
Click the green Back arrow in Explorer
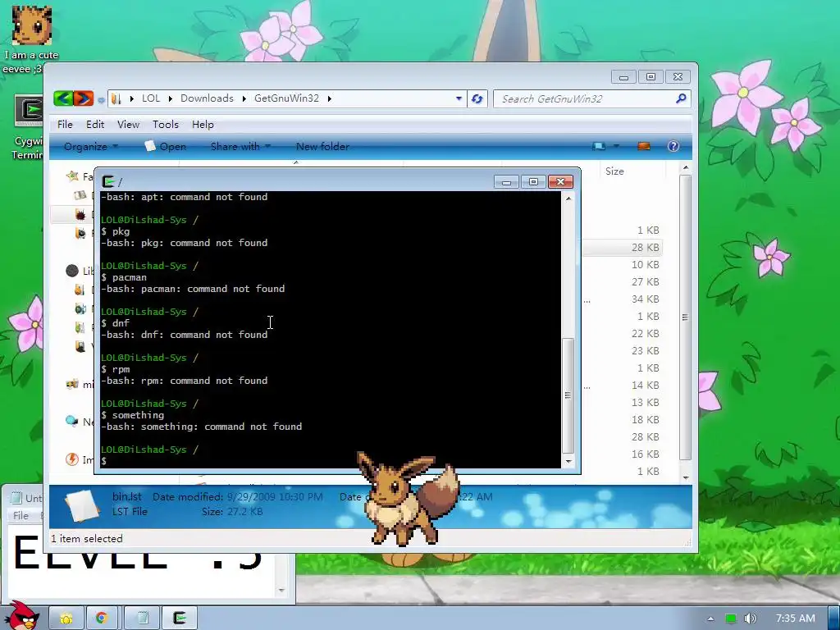[63, 98]
